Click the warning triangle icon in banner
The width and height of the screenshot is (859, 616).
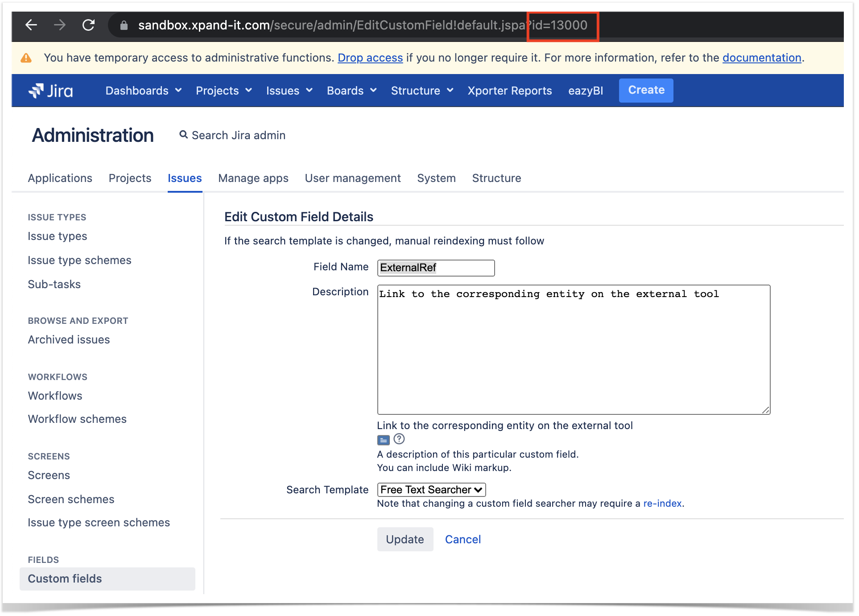click(x=26, y=58)
